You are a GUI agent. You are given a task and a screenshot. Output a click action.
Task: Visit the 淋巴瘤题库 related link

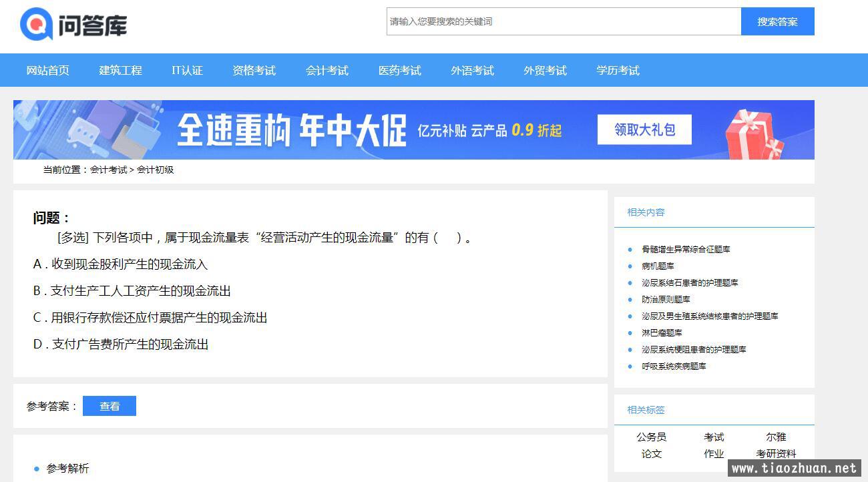pyautogui.click(x=662, y=332)
